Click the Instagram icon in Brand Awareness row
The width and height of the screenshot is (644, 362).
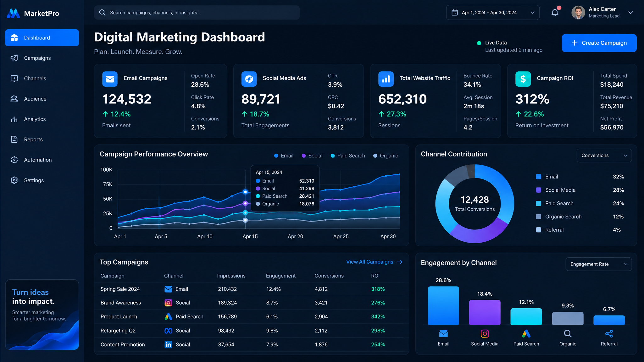coord(168,303)
